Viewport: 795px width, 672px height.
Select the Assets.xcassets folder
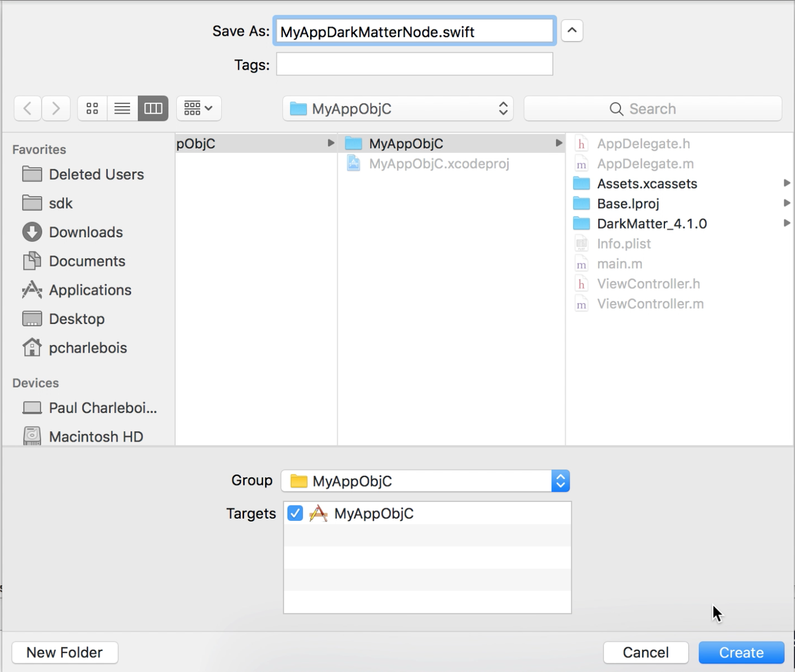[x=647, y=184]
